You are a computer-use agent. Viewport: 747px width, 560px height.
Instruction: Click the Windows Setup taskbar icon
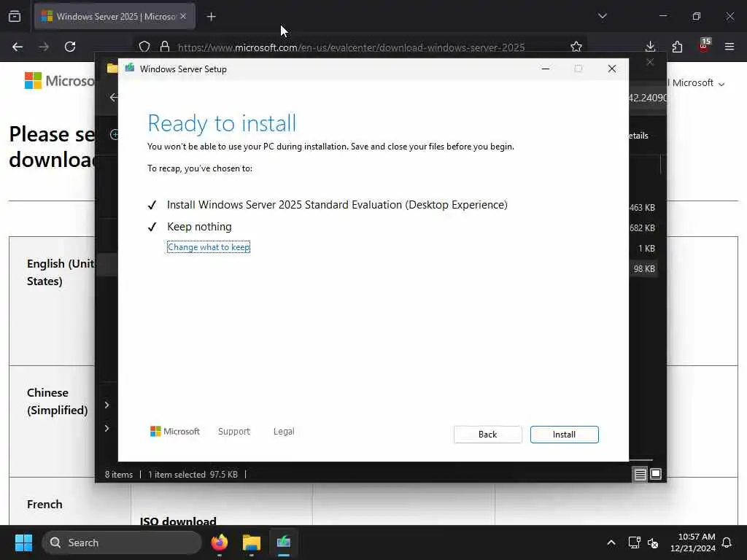pos(284,542)
